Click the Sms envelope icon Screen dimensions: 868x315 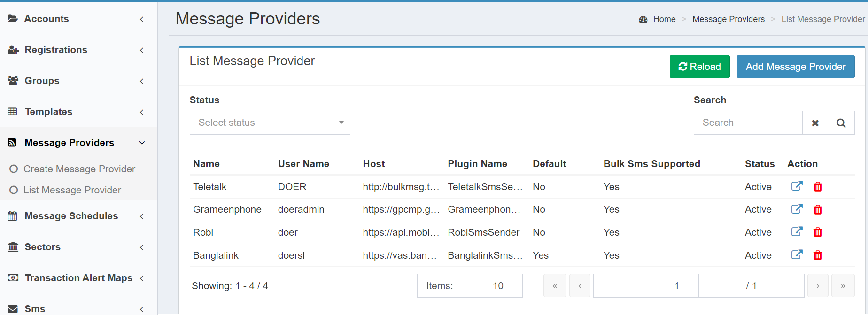pyautogui.click(x=13, y=309)
